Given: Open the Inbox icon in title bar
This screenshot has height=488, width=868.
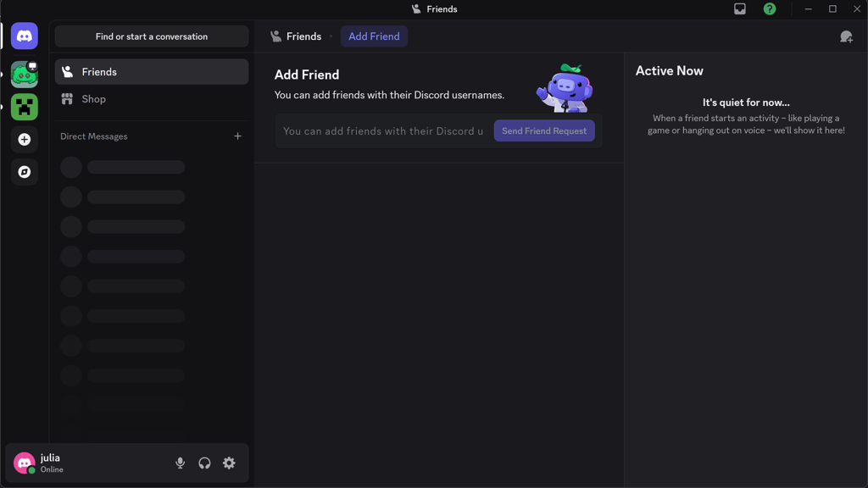Looking at the screenshot, I should 739,8.
